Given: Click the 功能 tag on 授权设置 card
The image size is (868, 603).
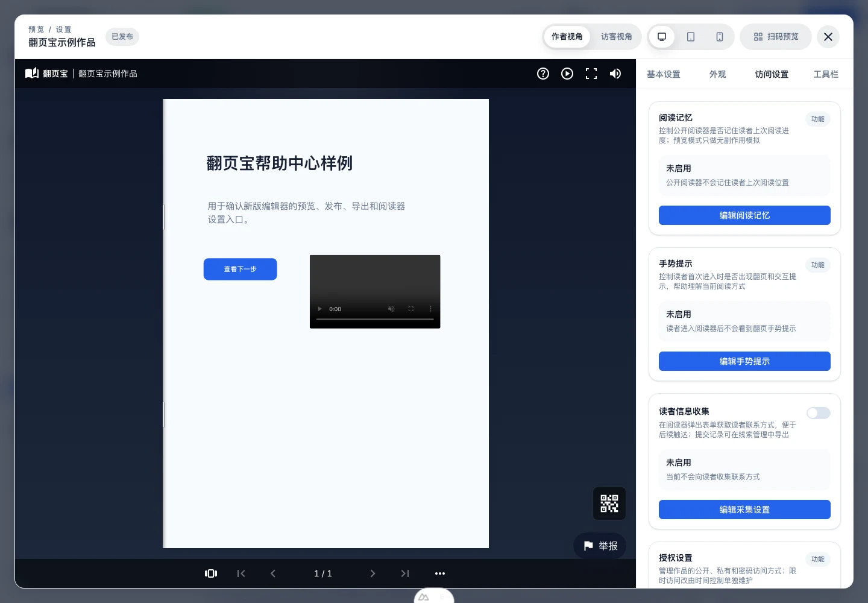Looking at the screenshot, I should point(818,559).
